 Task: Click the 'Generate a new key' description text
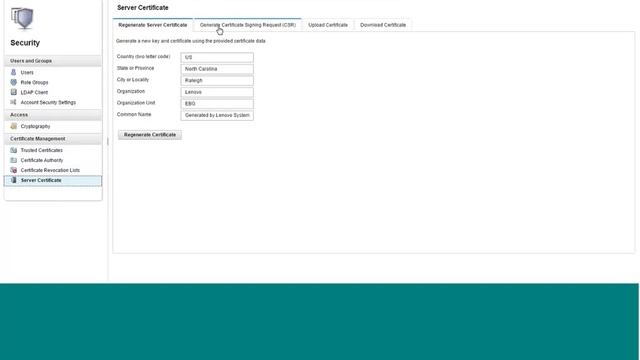pos(191,41)
